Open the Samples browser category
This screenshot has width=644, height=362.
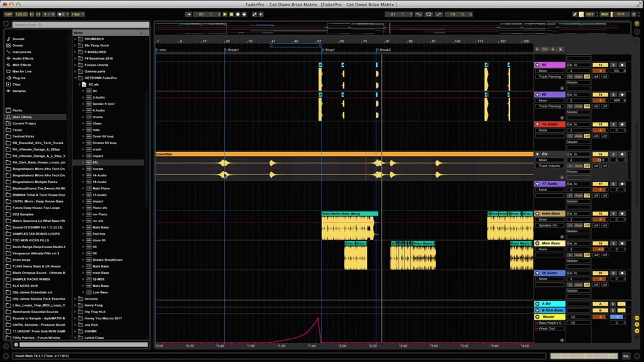[x=19, y=91]
